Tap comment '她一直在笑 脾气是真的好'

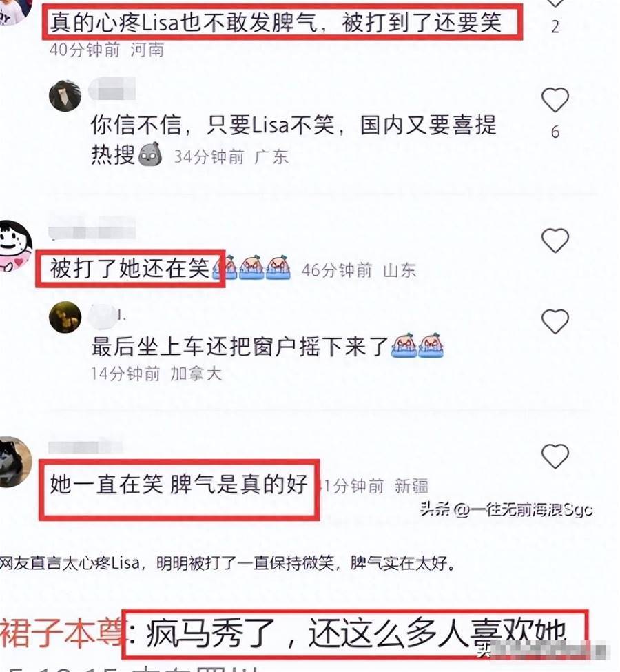[178, 485]
